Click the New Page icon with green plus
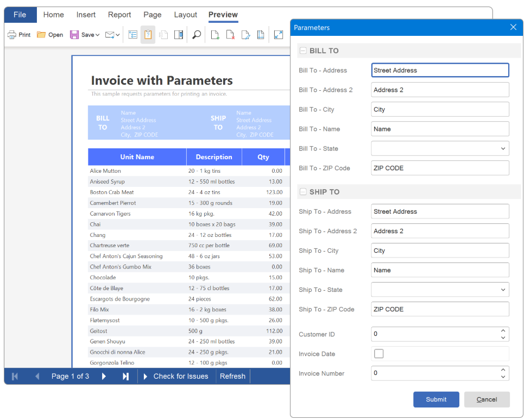The width and height of the screenshot is (530, 420). coord(216,35)
